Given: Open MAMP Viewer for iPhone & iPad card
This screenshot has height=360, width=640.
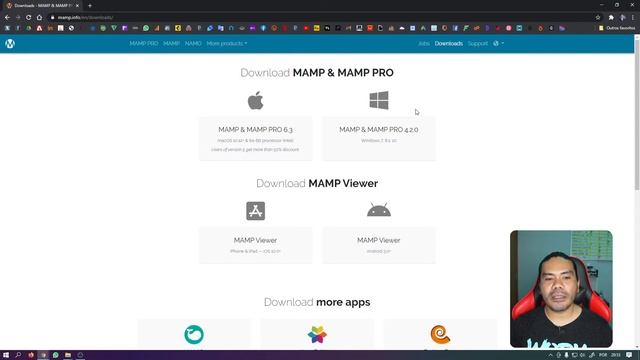Looking at the screenshot, I should point(256,245).
